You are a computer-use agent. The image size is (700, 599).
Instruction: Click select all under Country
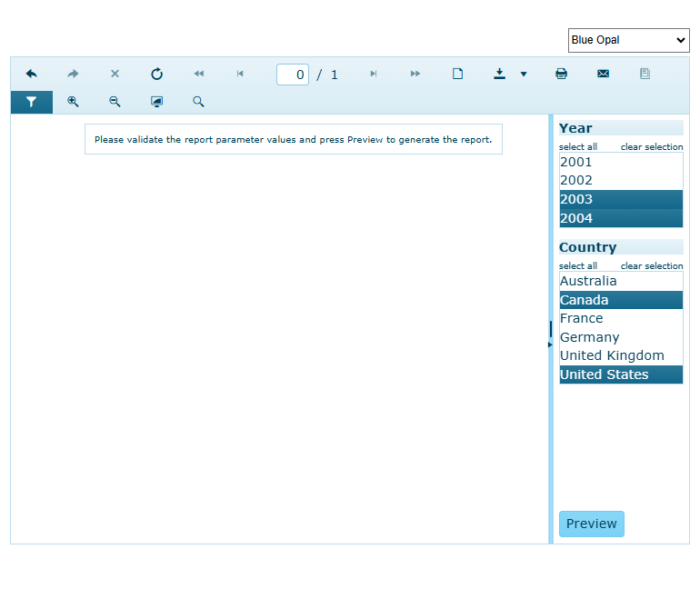click(577, 266)
